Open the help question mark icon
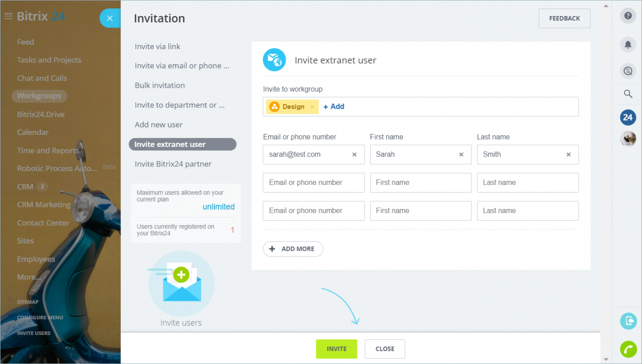642x364 pixels. (x=628, y=16)
